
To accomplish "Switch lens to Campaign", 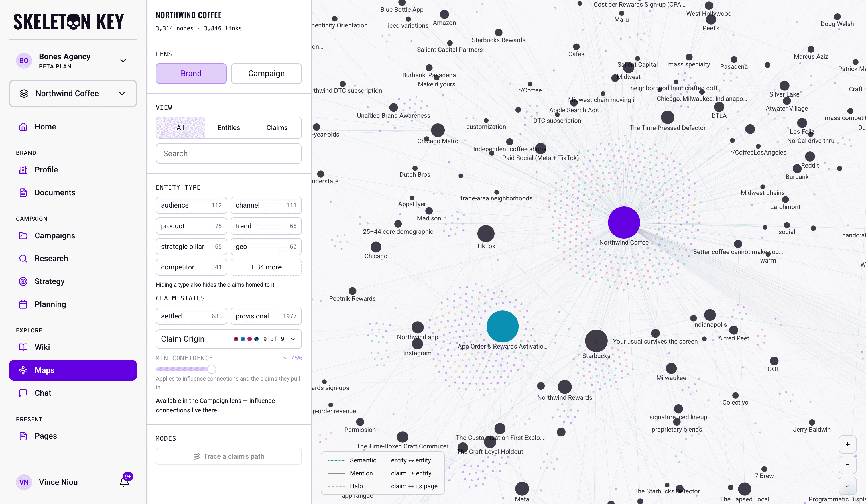I will point(266,74).
